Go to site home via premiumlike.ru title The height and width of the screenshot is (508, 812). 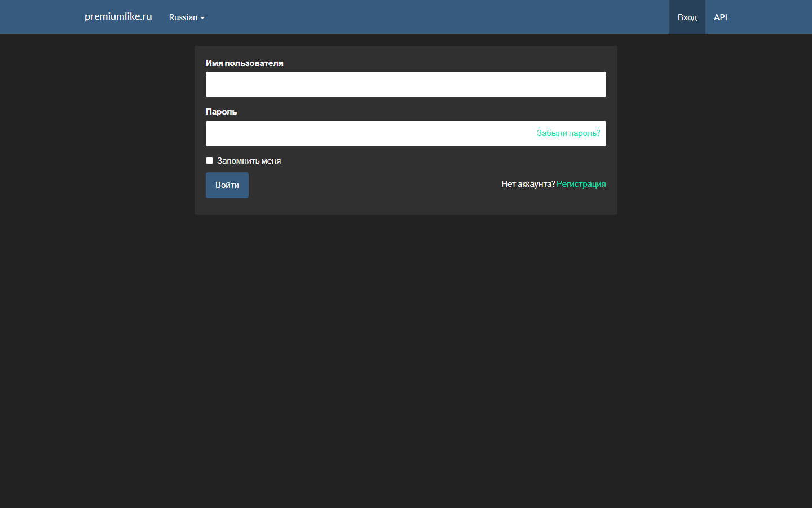tap(118, 16)
